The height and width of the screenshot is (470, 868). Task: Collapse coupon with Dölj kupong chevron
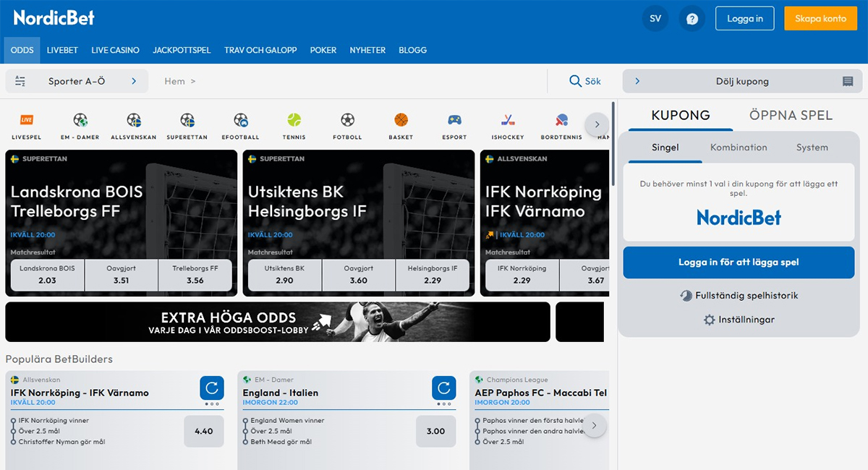[637, 81]
